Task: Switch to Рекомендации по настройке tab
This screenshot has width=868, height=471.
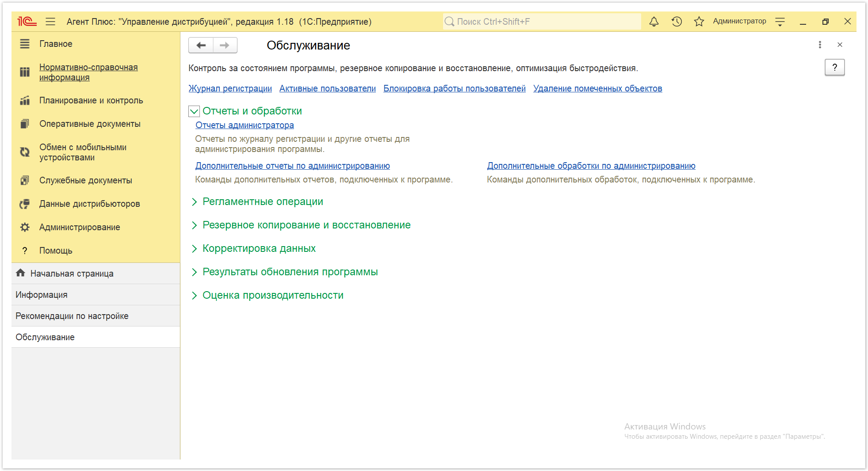Action: point(96,316)
